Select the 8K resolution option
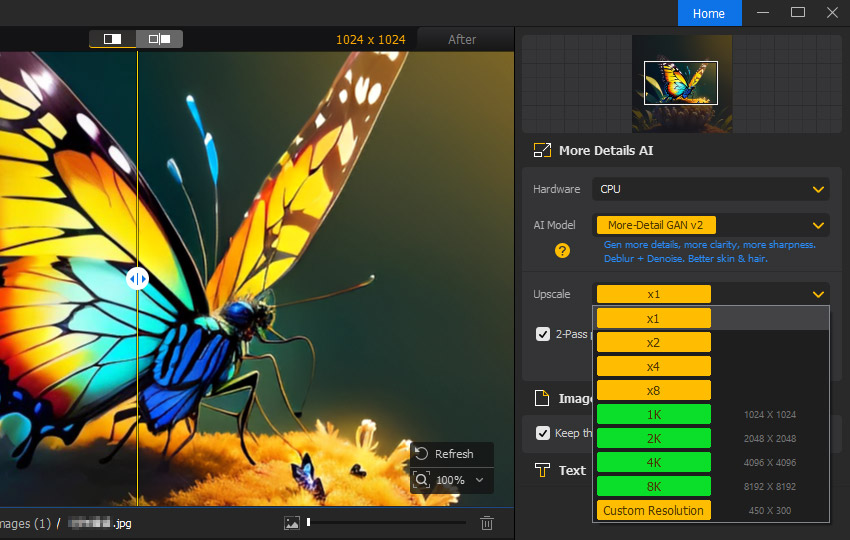This screenshot has width=850, height=540. (x=654, y=486)
